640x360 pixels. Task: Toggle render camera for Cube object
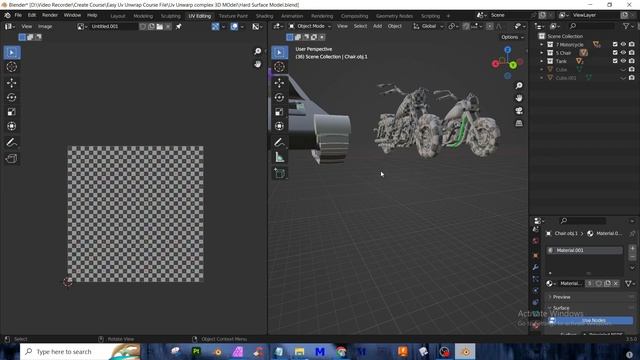tap(632, 69)
